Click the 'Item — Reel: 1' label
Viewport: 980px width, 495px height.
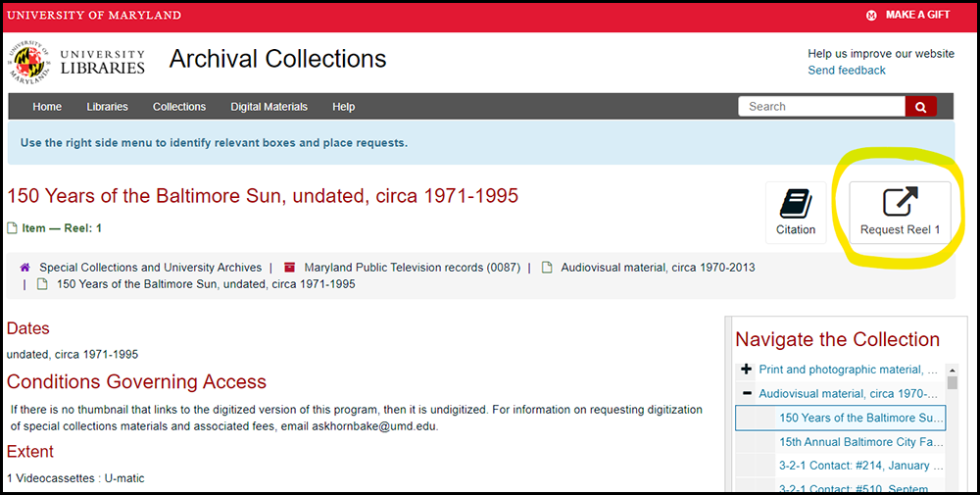62,228
